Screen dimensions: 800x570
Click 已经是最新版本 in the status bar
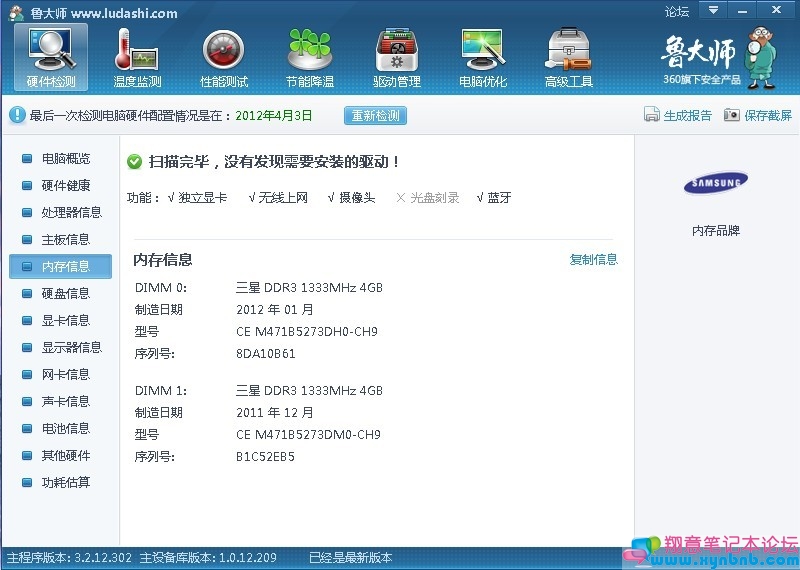click(x=351, y=558)
